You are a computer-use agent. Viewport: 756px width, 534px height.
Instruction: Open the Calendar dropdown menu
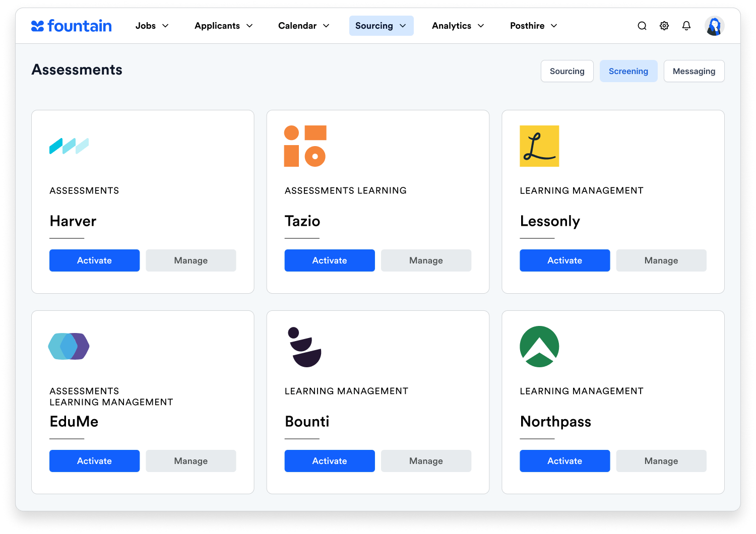pyautogui.click(x=303, y=26)
